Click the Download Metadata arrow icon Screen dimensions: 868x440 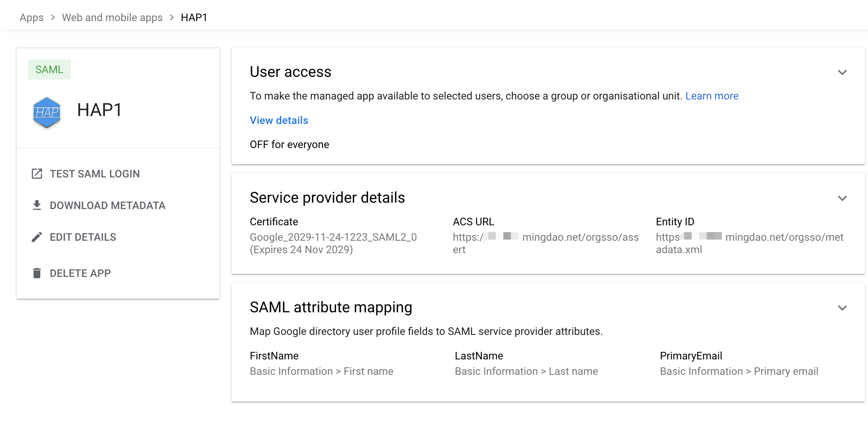[x=37, y=205]
